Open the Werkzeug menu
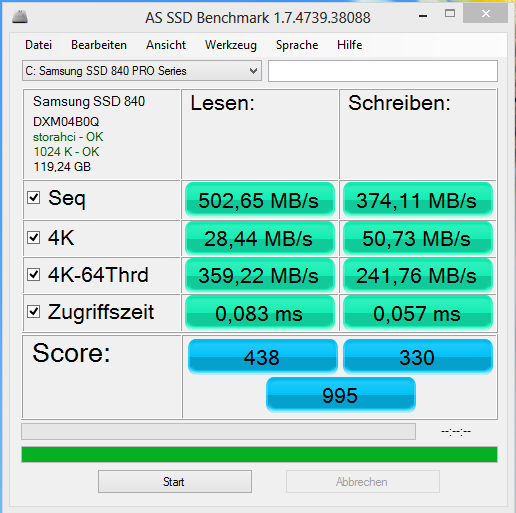Image resolution: width=516 pixels, height=513 pixels. click(x=231, y=45)
